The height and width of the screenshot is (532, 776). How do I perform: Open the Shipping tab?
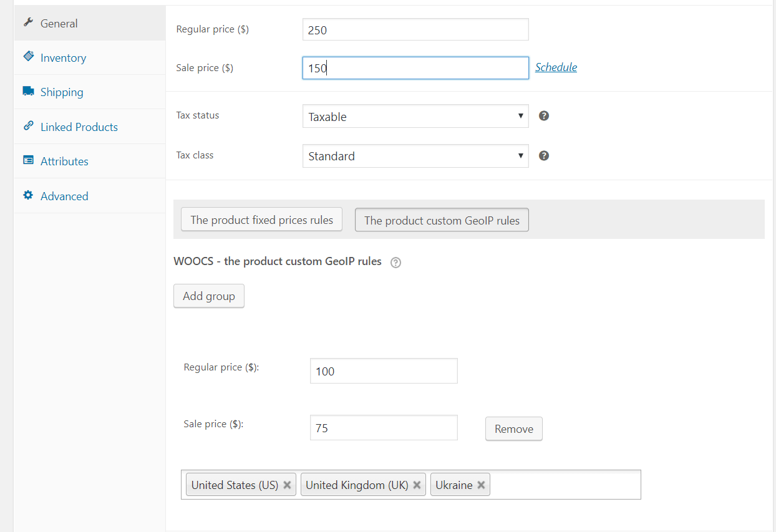point(90,92)
